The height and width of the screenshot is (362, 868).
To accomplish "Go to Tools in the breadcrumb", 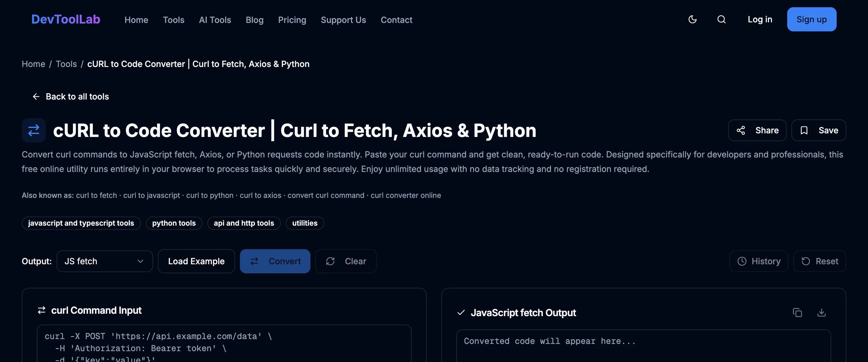I will 66,64.
